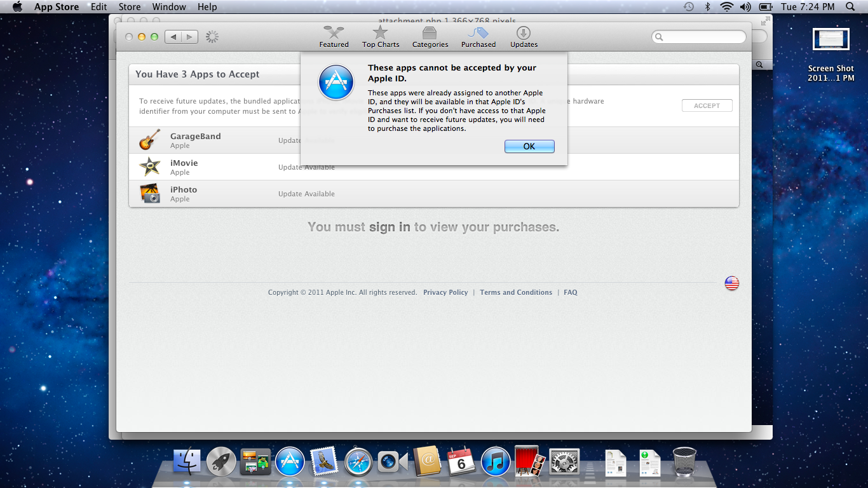Open the Apple menu
868x488 pixels.
click(x=17, y=7)
